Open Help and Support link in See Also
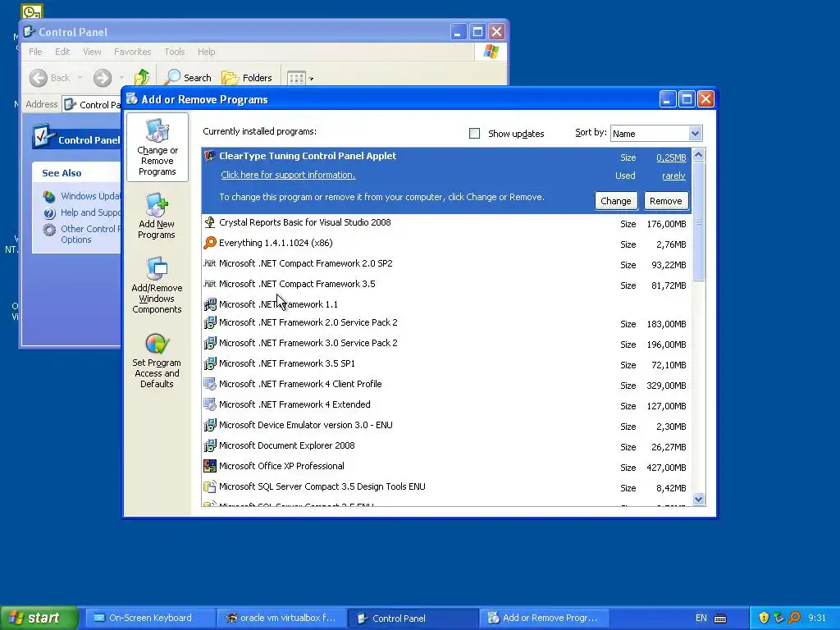Viewport: 840px width, 630px height. tap(89, 212)
